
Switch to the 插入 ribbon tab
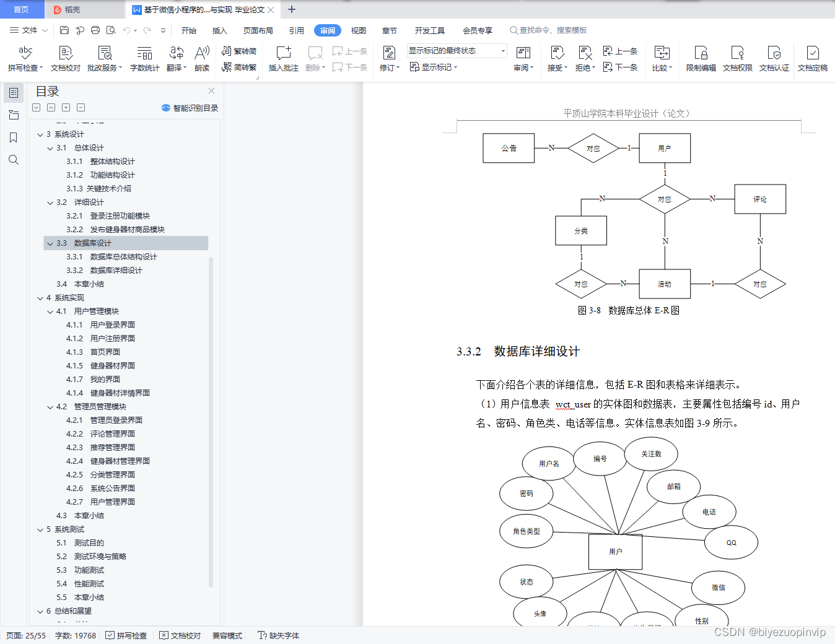[220, 30]
